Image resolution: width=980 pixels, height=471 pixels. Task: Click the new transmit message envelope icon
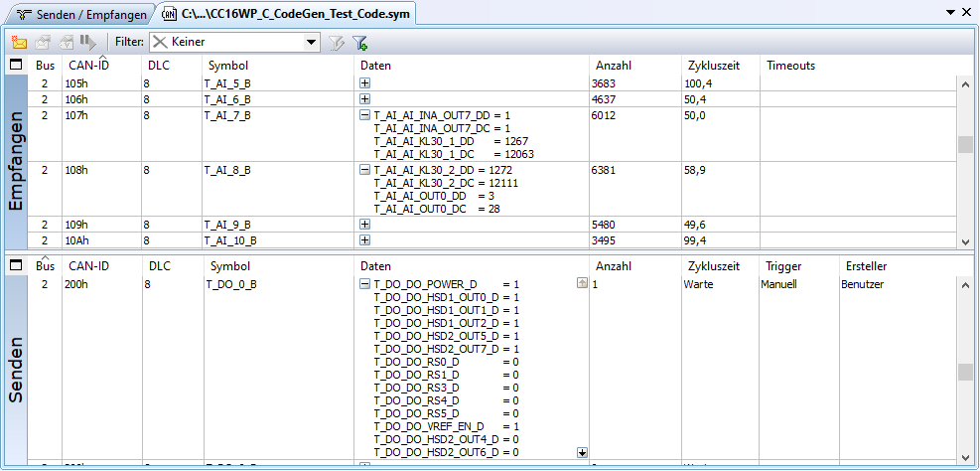coord(20,43)
